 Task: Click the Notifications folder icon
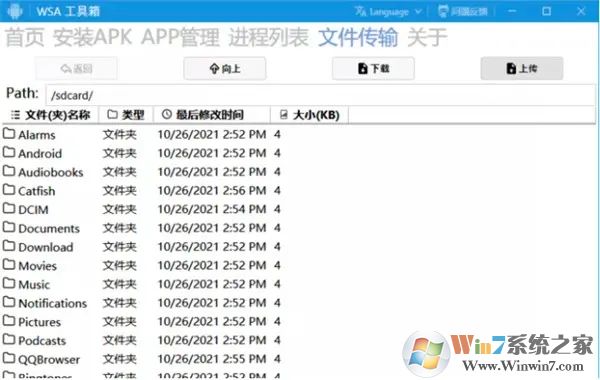pyautogui.click(x=9, y=302)
